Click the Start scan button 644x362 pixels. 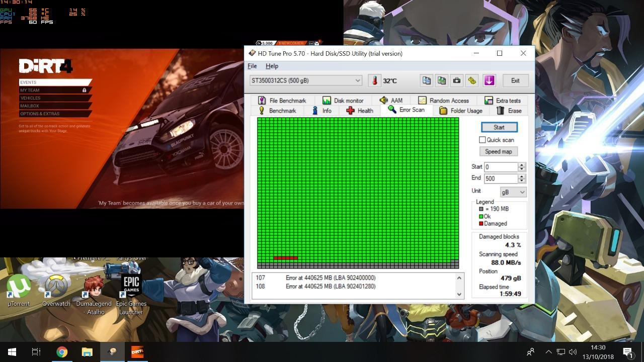click(499, 127)
